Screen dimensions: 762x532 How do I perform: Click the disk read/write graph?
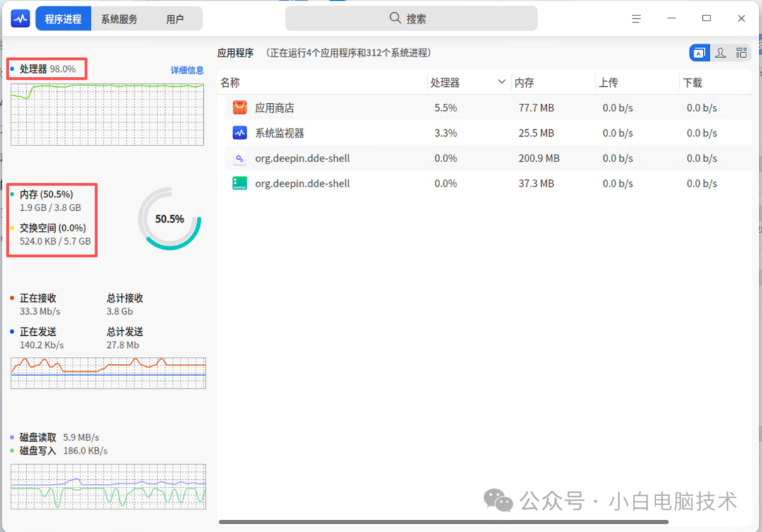click(x=109, y=486)
